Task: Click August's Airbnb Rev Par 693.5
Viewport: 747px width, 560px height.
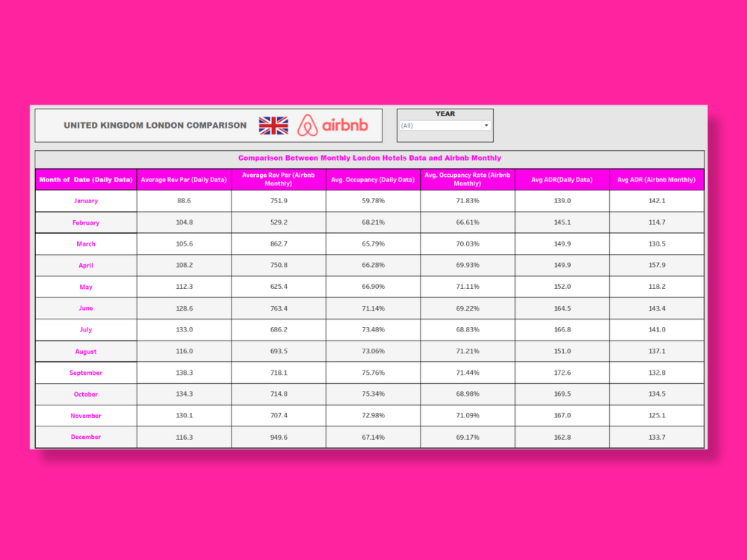Action: (x=279, y=352)
